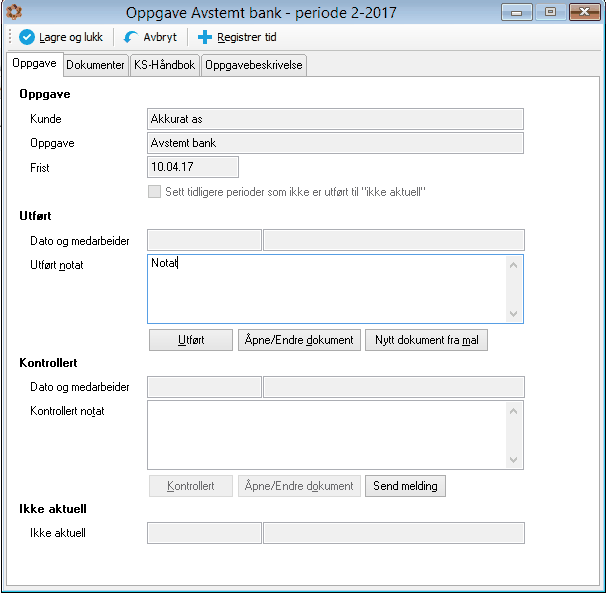Click the Frist date field 10.04.17
This screenshot has width=606, height=594.
pyautogui.click(x=193, y=167)
